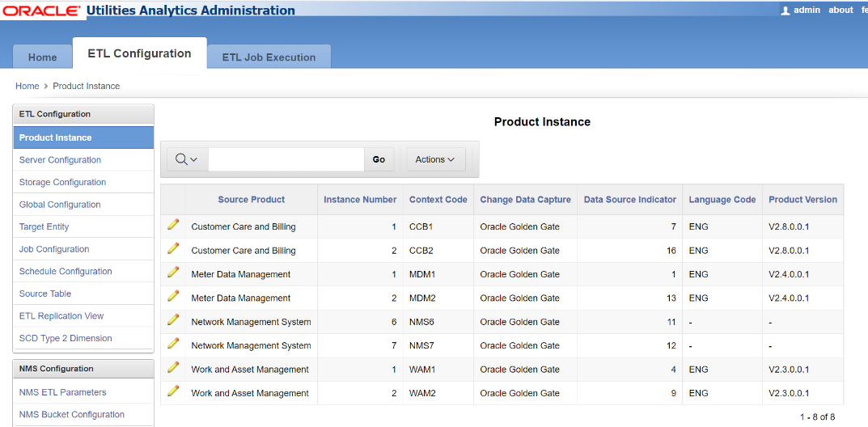Click edit pencil for MDM1 row
The image size is (868, 427).
pos(173,272)
